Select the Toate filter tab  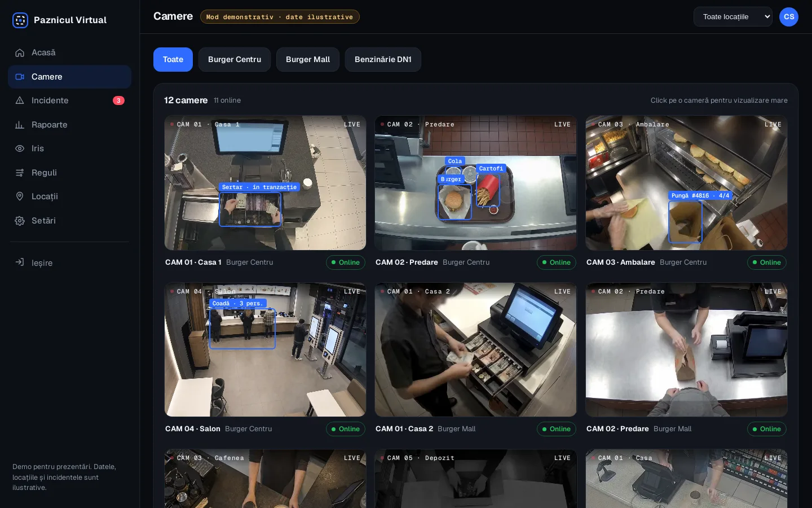173,59
